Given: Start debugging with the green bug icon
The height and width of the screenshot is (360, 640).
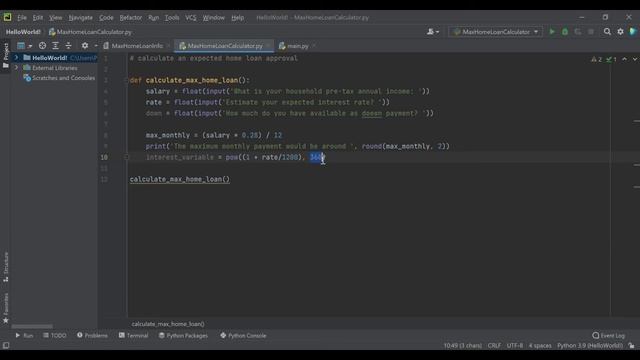Looking at the screenshot, I should point(565,32).
